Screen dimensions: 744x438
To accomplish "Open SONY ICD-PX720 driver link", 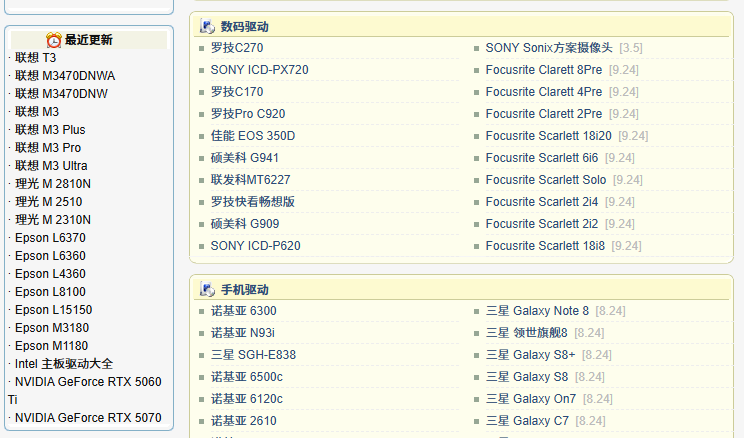I will pos(260,70).
